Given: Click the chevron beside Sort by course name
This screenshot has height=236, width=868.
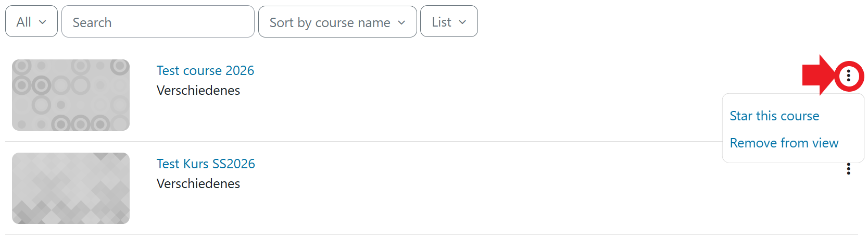Looking at the screenshot, I should click(x=401, y=22).
